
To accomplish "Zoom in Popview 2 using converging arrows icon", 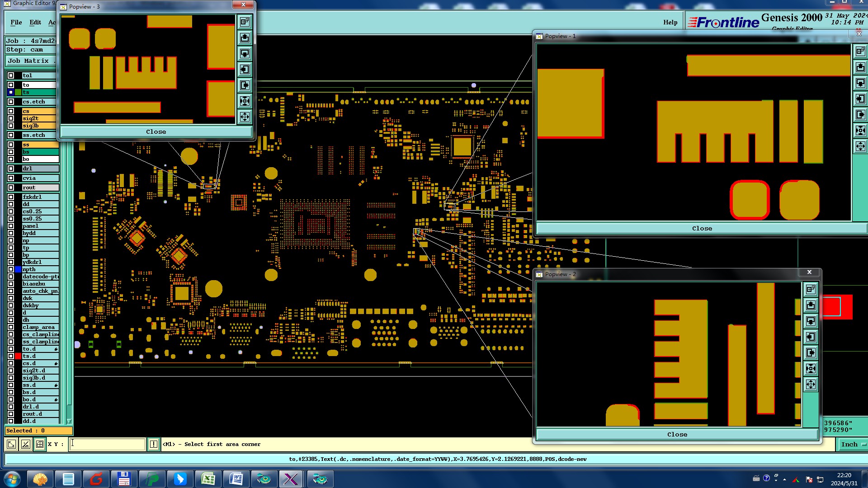I will click(x=811, y=369).
